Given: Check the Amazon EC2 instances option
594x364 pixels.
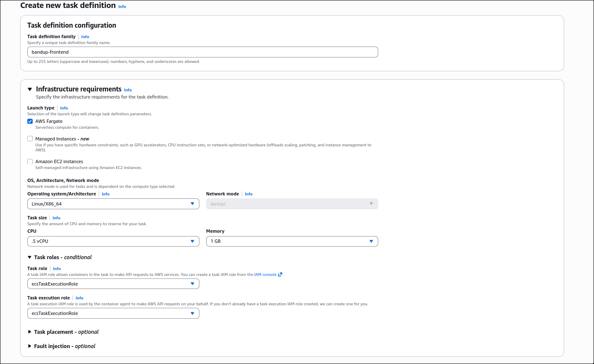Looking at the screenshot, I should click(30, 161).
